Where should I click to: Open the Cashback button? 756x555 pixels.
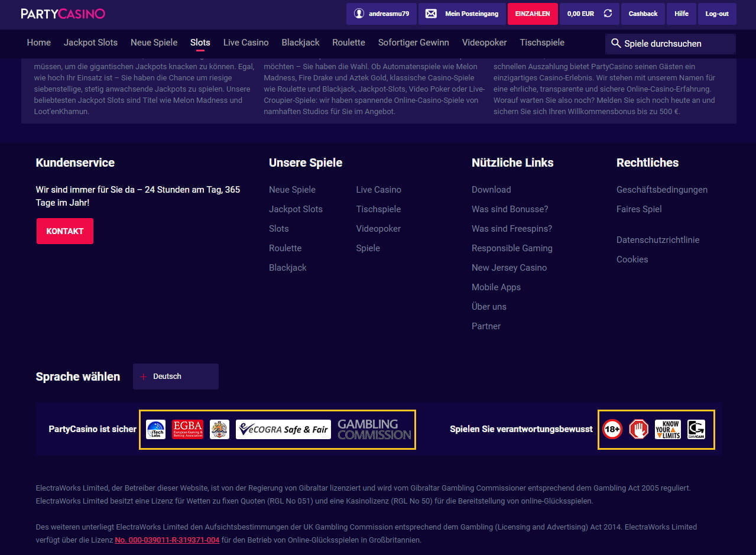(x=643, y=14)
